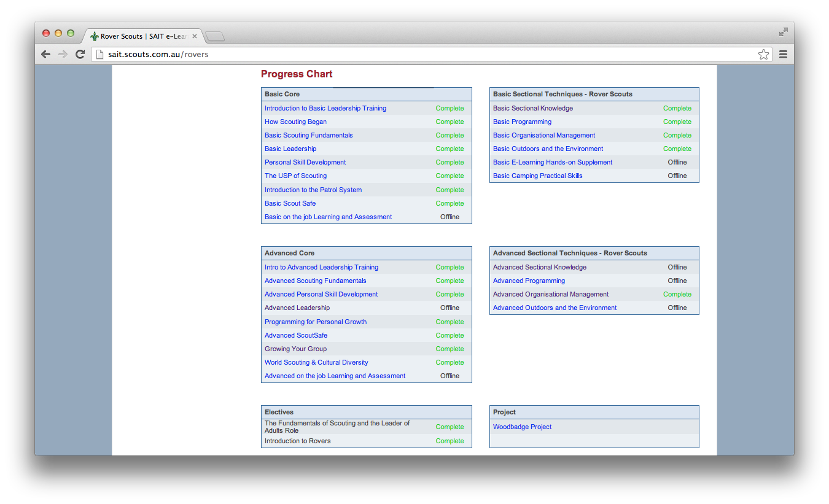
Task: Click the Offline status beside Advanced Leadership
Action: pos(450,308)
